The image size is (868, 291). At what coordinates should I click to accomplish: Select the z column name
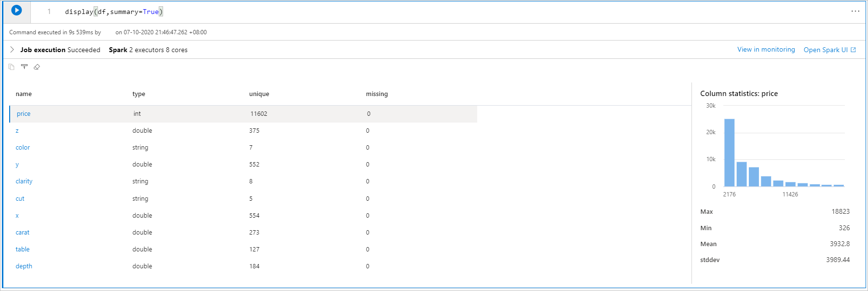pos(17,131)
